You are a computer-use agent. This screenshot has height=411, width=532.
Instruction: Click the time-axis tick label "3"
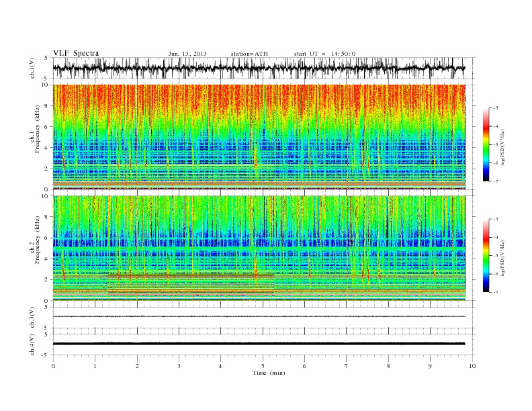click(x=179, y=366)
